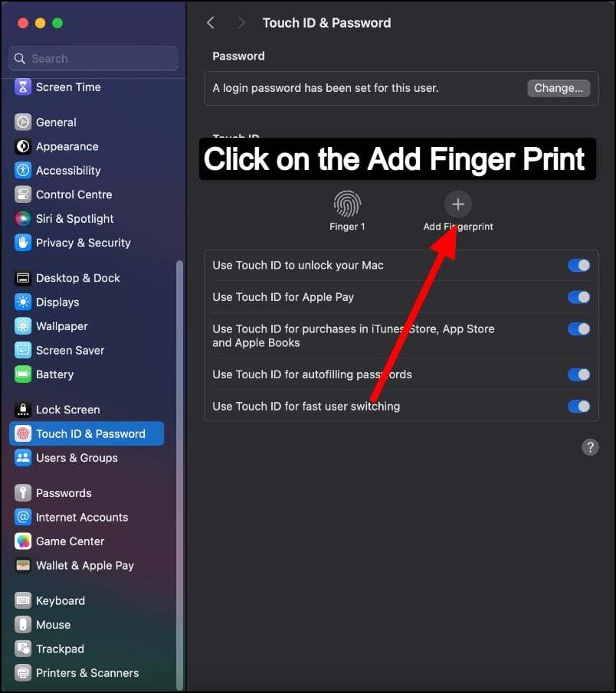Click the Change... password button
The image size is (616, 693).
tap(559, 88)
